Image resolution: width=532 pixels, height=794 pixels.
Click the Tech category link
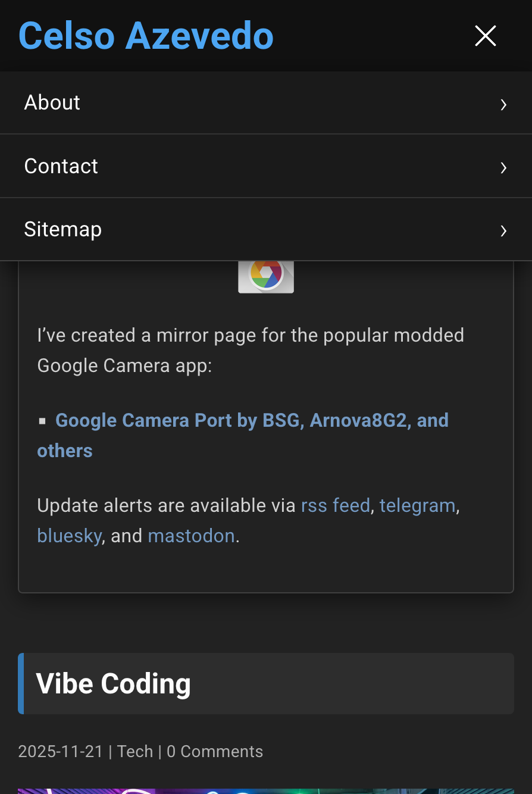135,751
